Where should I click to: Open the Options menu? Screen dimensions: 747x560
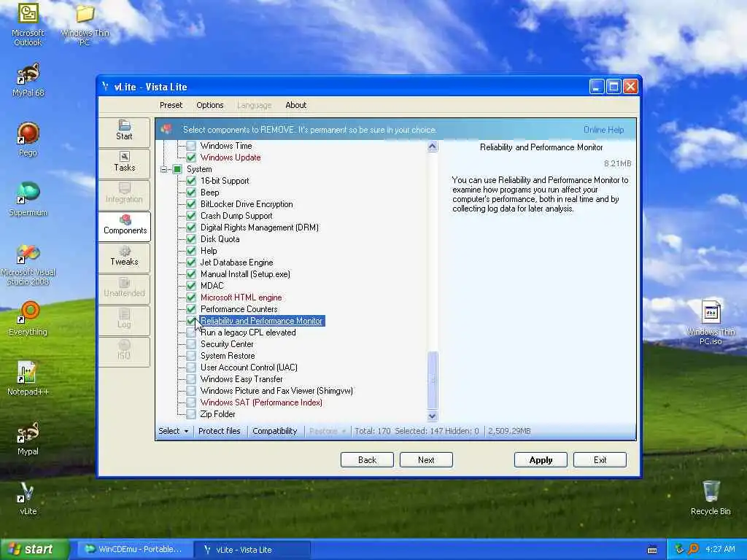(x=209, y=105)
